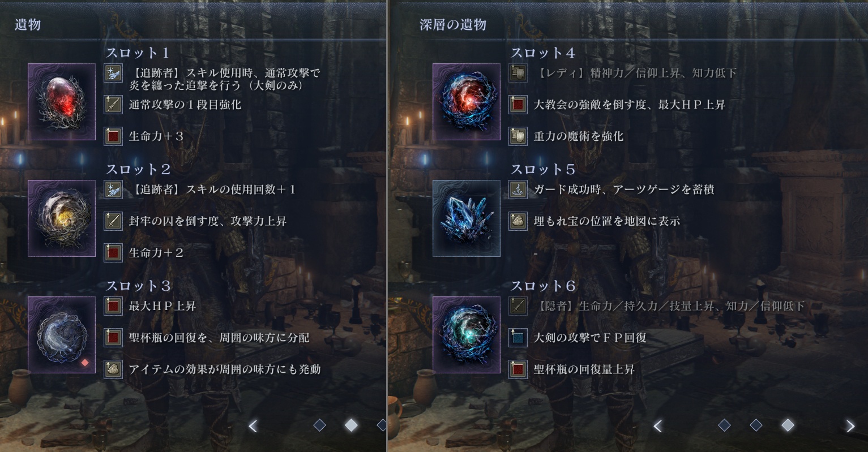This screenshot has height=452, width=868.
Task: Click the 【追跡者】スキルの使用回数+1 icon
Action: click(113, 190)
